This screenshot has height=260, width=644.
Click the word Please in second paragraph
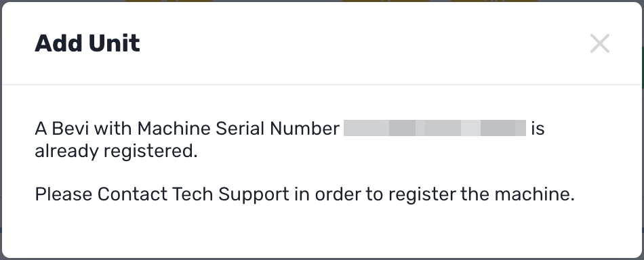(x=64, y=194)
